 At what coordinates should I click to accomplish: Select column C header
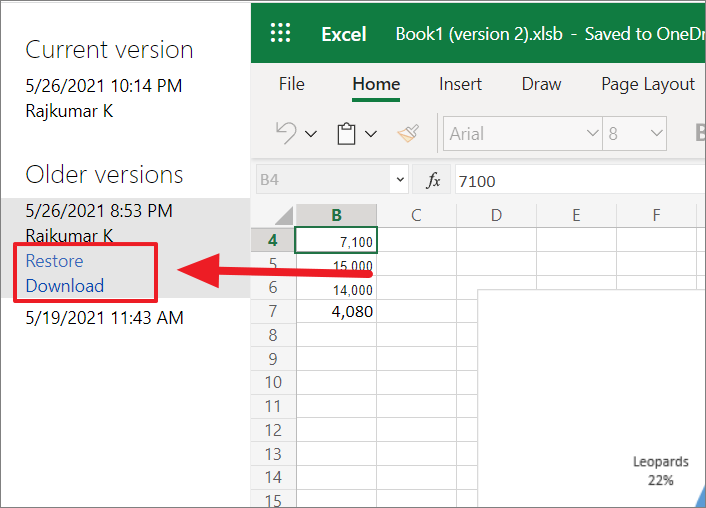point(416,215)
